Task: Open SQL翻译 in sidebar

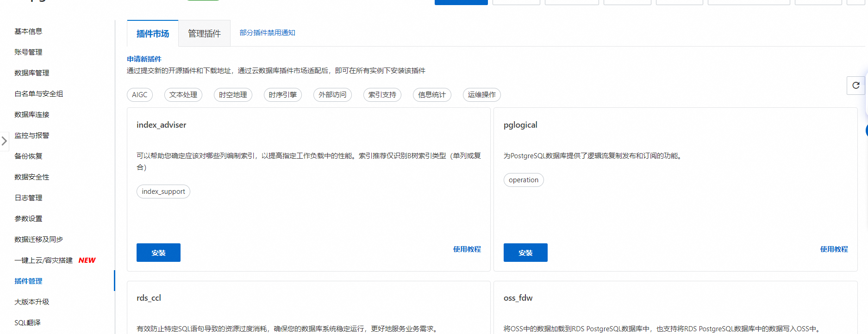Action: [x=27, y=322]
